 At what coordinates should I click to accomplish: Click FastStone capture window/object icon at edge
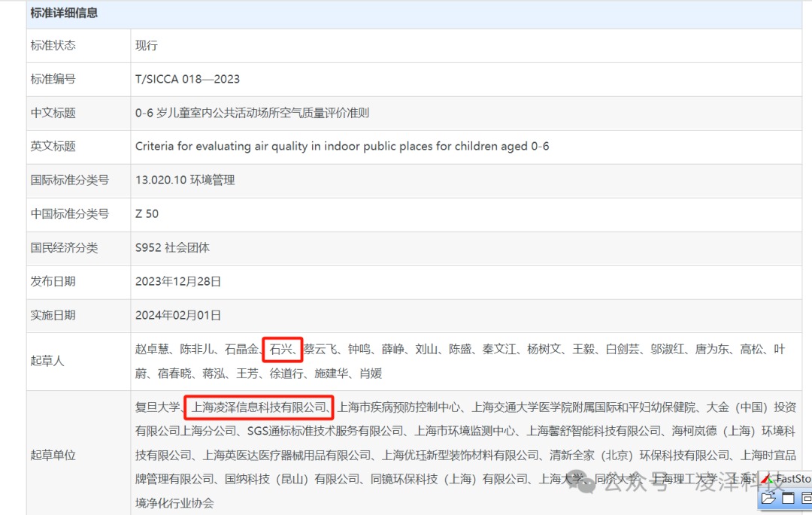[x=806, y=498]
